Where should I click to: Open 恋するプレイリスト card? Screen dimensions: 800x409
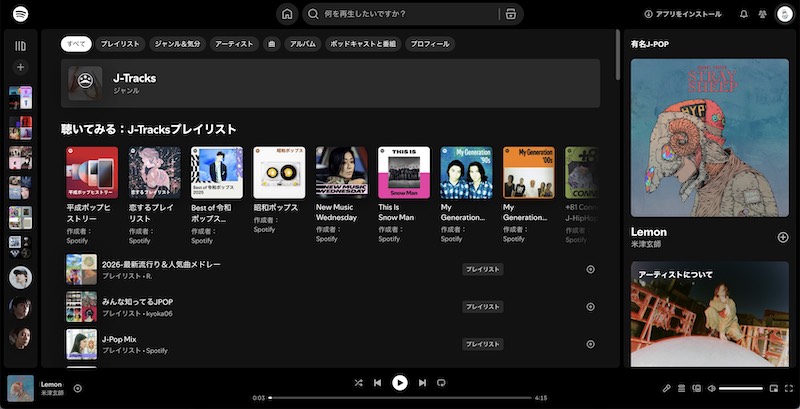(x=154, y=196)
